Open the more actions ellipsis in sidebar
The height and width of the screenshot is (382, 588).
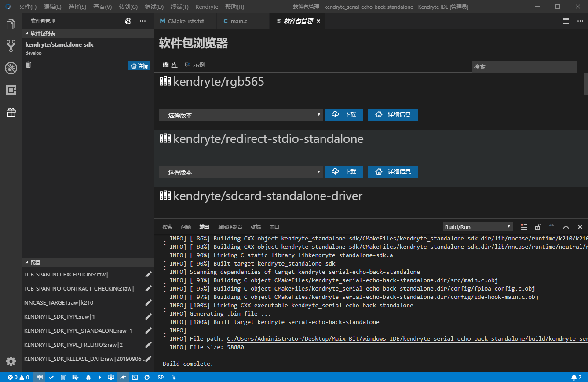pos(142,21)
